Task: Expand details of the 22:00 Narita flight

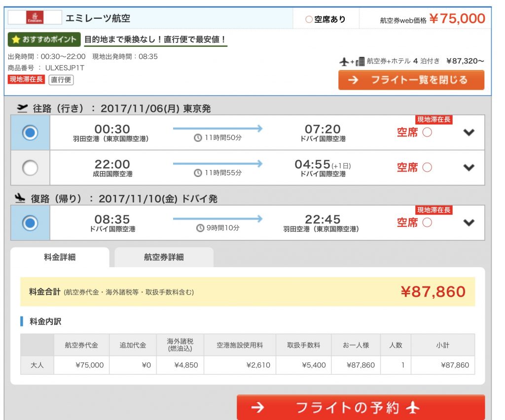Action: tap(469, 167)
